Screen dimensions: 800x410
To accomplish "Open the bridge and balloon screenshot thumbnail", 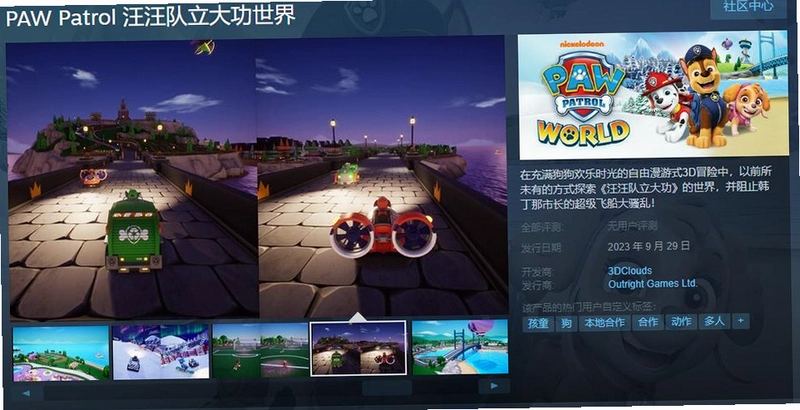I will click(x=460, y=347).
